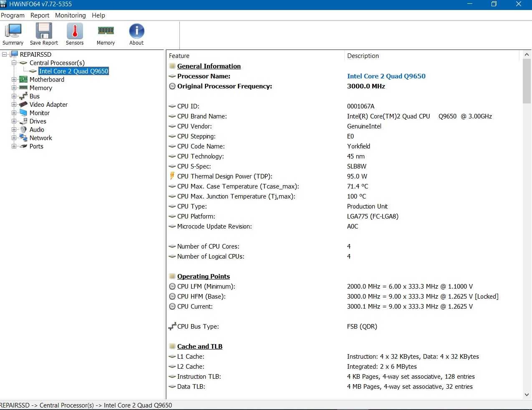This screenshot has width=532, height=410.
Task: Click the General Information section icon
Action: click(172, 66)
